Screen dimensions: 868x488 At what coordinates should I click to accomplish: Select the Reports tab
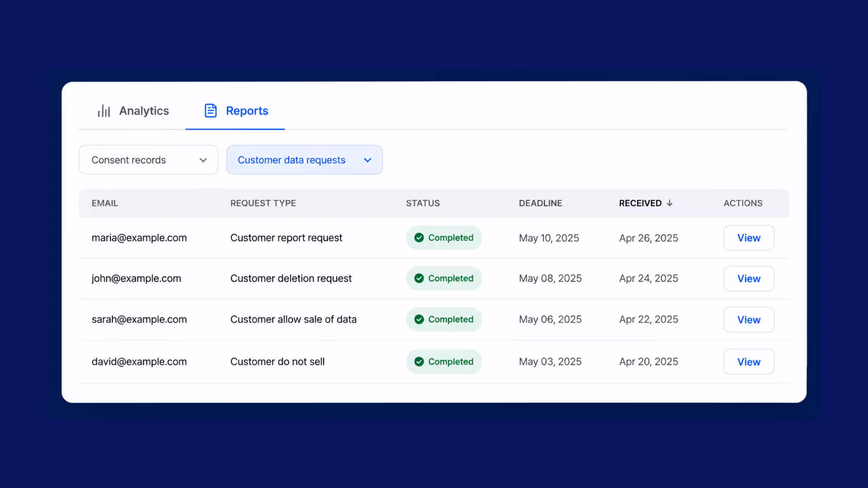(235, 111)
